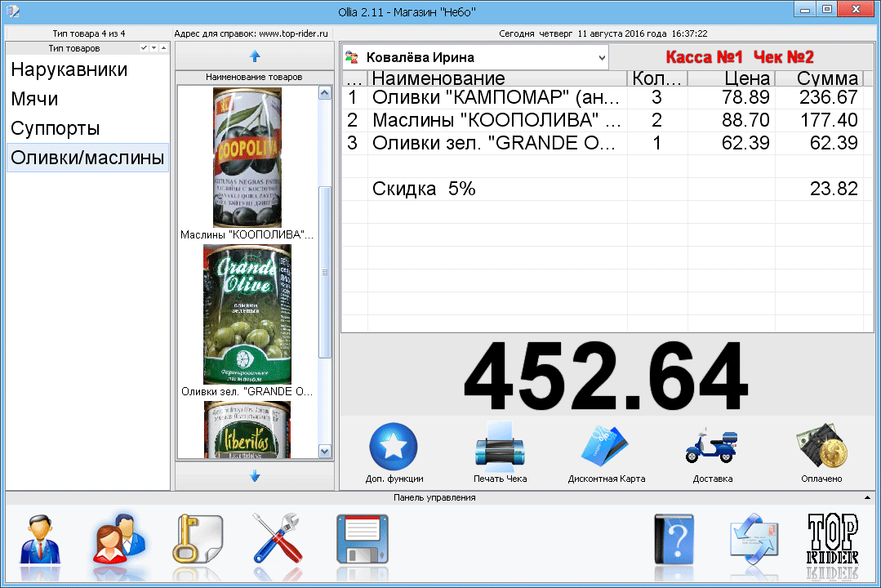This screenshot has width=881, height=588.
Task: Open the wrench and screwdriver settings icon
Action: pyautogui.click(x=277, y=538)
